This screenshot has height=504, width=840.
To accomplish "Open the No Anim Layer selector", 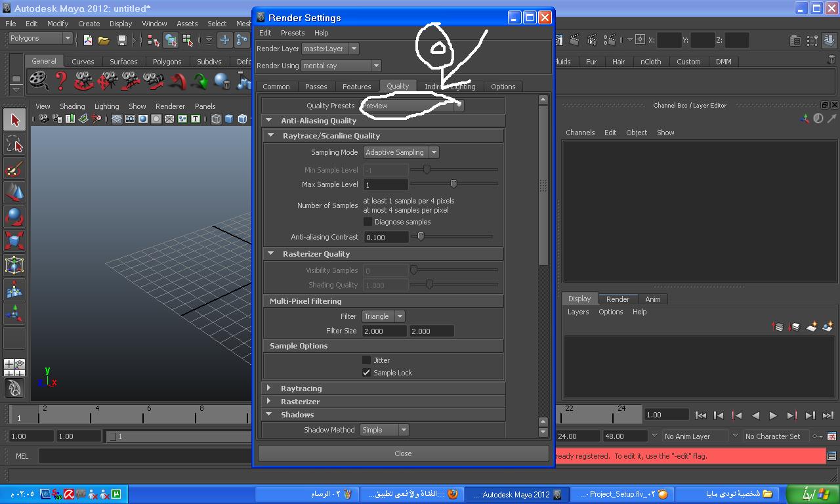I will tap(694, 436).
